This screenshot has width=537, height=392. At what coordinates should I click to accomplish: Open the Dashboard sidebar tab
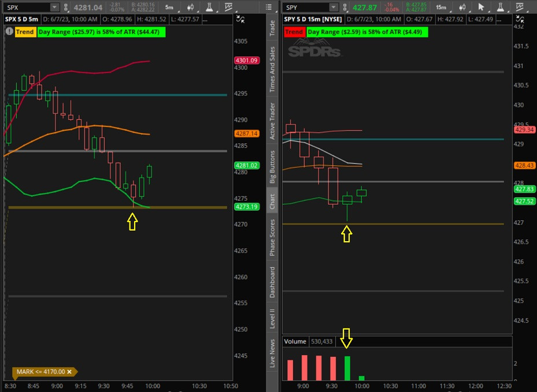click(272, 282)
